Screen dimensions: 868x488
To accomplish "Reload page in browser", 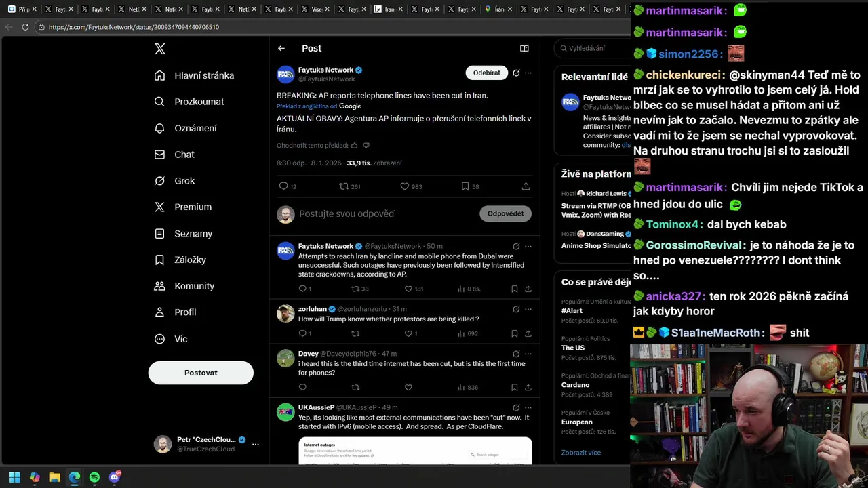I will (x=25, y=27).
